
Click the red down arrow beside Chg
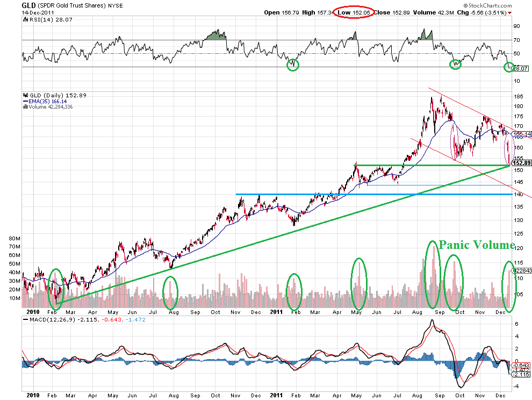point(510,13)
